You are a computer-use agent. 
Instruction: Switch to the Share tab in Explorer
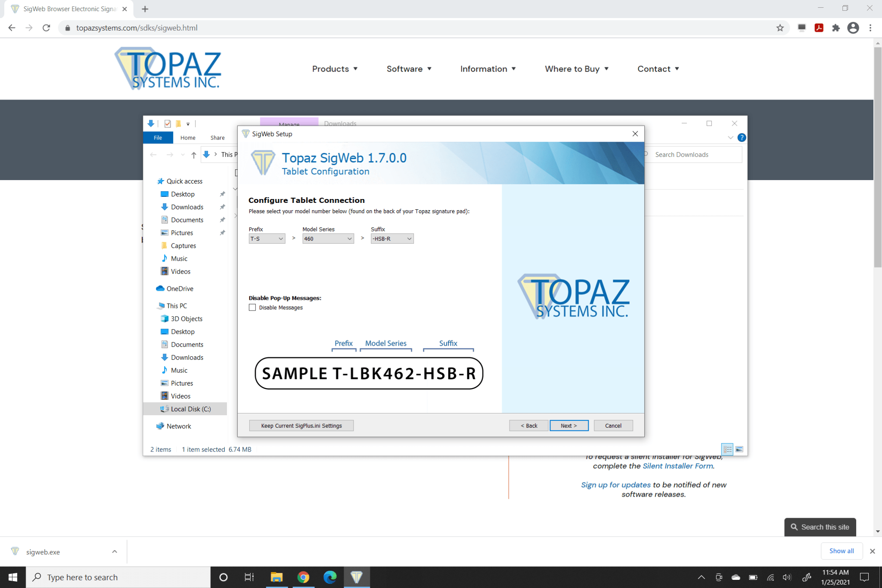pos(217,137)
